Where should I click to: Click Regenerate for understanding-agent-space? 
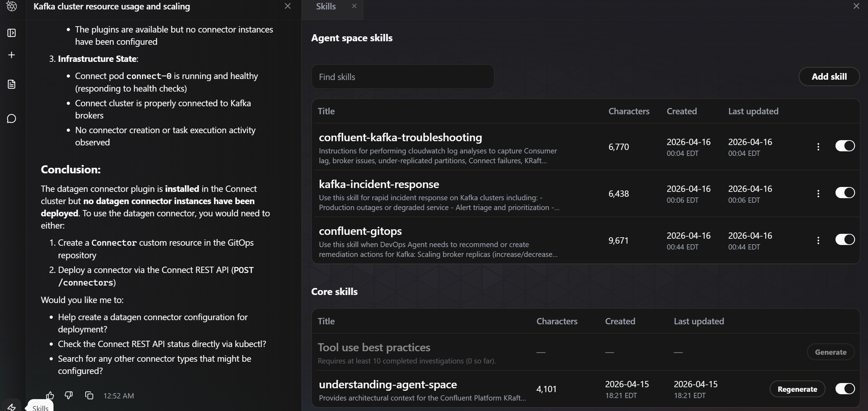pos(797,389)
